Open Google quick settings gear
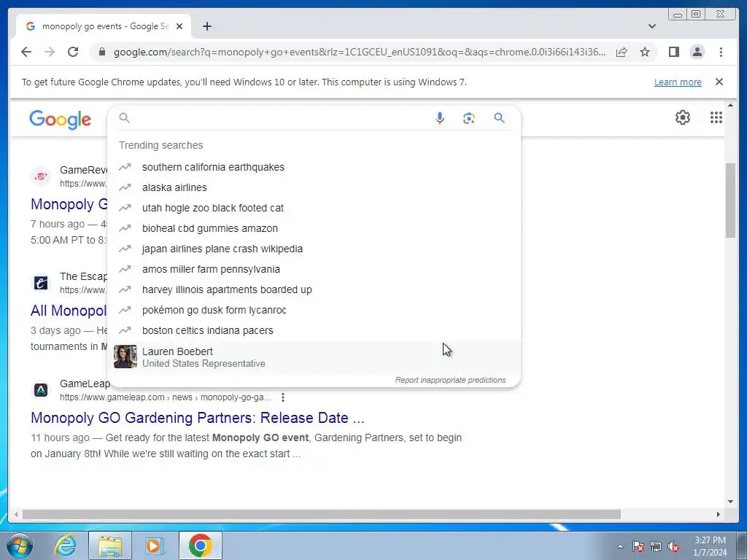 pyautogui.click(x=683, y=117)
